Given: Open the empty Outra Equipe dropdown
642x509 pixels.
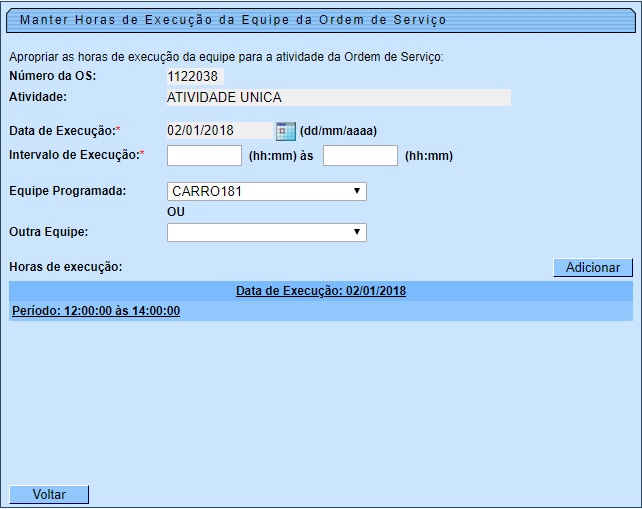Looking at the screenshot, I should 266,233.
